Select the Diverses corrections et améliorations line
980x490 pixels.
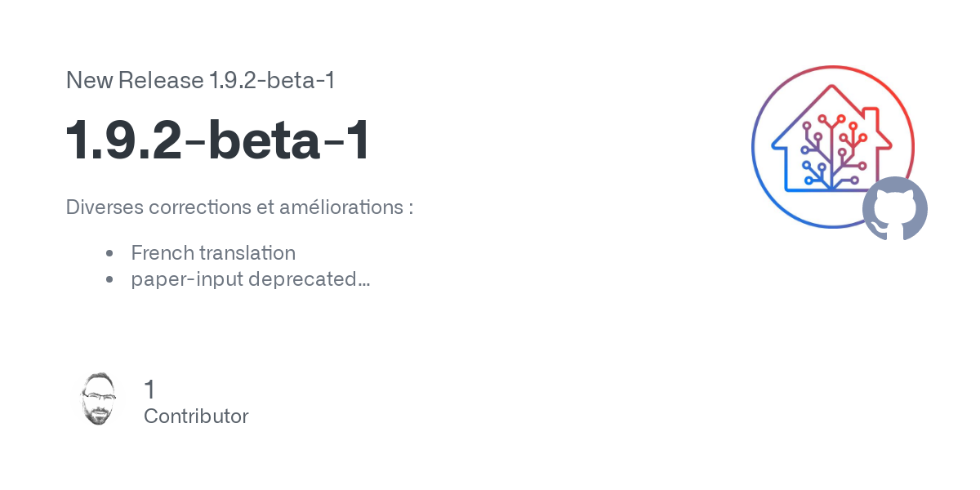pos(239,207)
